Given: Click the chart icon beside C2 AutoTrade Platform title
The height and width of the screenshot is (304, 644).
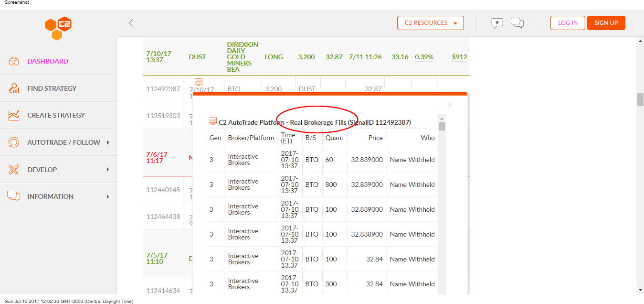Looking at the screenshot, I should (213, 121).
